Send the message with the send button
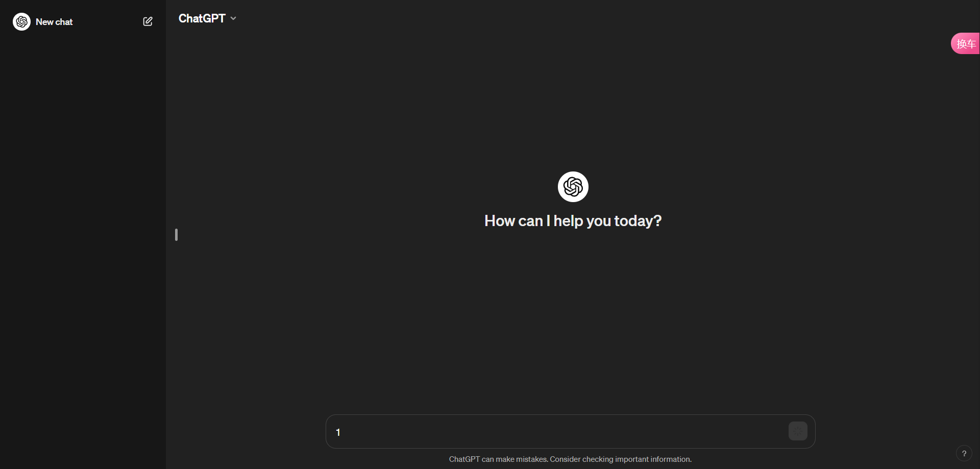 tap(798, 431)
